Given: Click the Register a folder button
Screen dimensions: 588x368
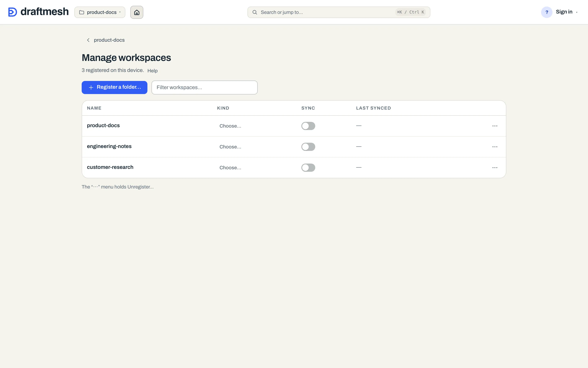Looking at the screenshot, I should click(115, 87).
